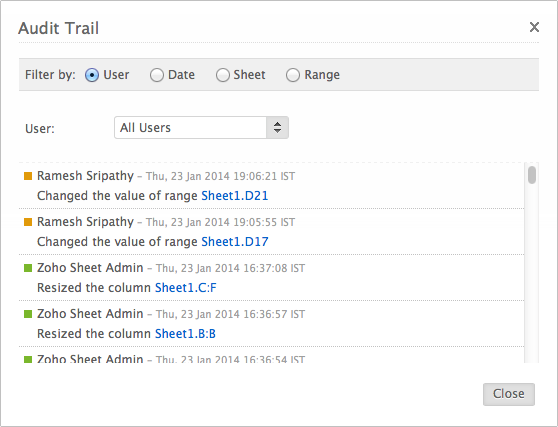
Task: Choose the Sheet filter option
Action: 223,75
